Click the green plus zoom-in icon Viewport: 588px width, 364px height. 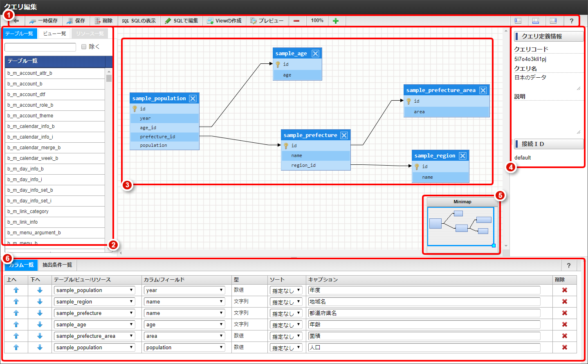(x=336, y=21)
